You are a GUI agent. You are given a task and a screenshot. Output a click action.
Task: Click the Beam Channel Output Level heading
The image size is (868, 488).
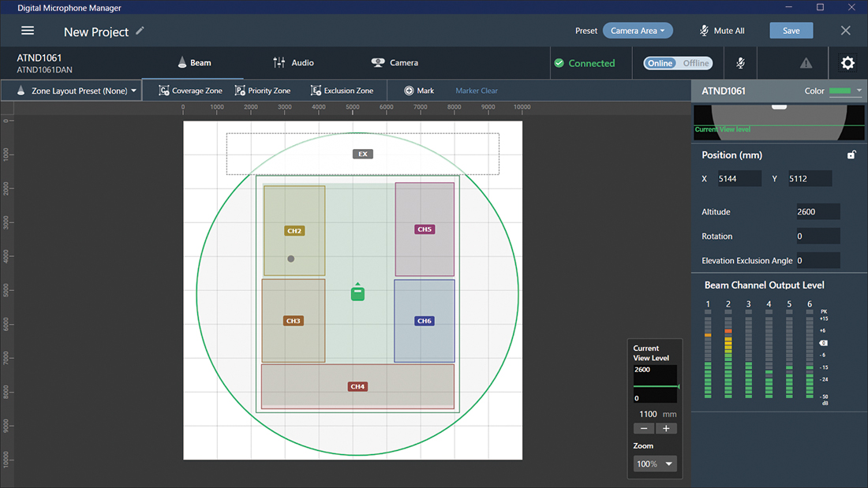point(764,285)
